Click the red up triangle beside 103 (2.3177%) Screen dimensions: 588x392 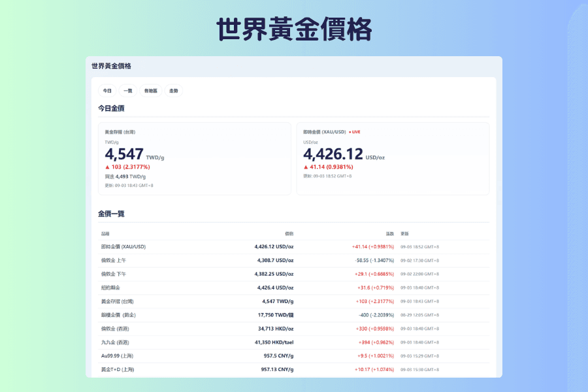(107, 167)
